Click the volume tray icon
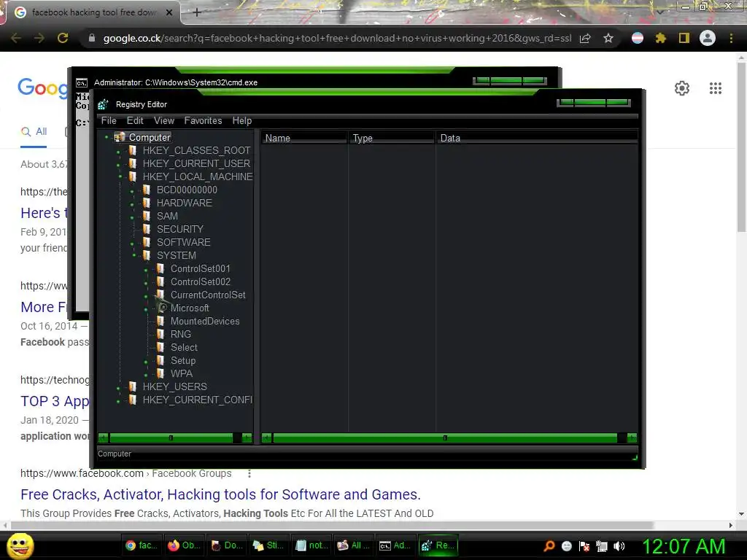 tap(619, 546)
